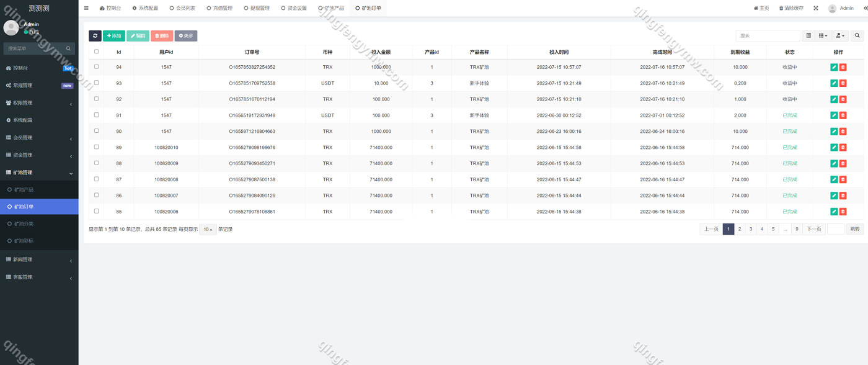Click the sidebar menu search magnifier icon
Image resolution: width=868 pixels, height=365 pixels.
pos(69,48)
